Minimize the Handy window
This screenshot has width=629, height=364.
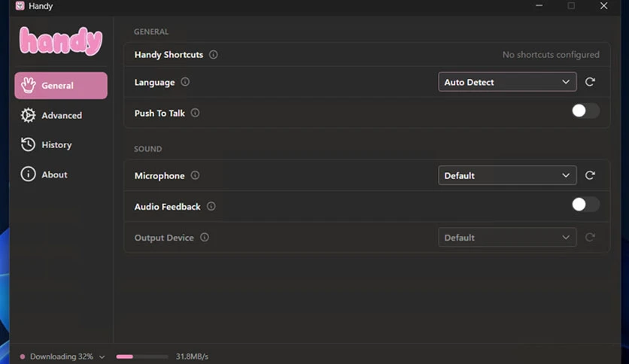coord(539,5)
